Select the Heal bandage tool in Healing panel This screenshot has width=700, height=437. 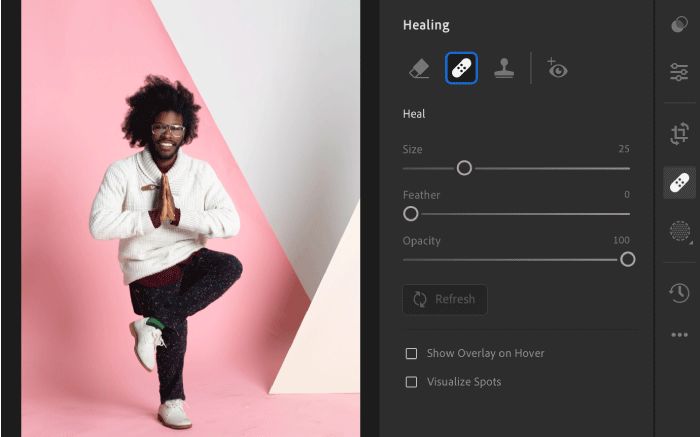click(461, 68)
